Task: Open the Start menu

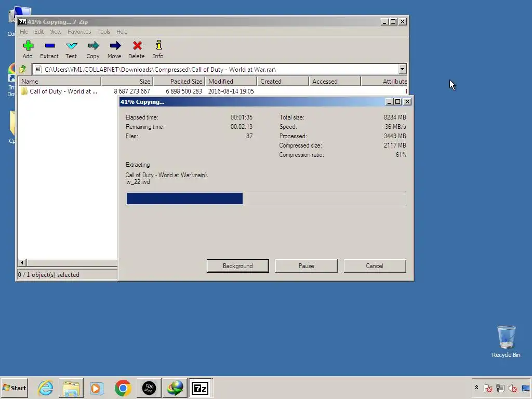Action: (x=14, y=388)
